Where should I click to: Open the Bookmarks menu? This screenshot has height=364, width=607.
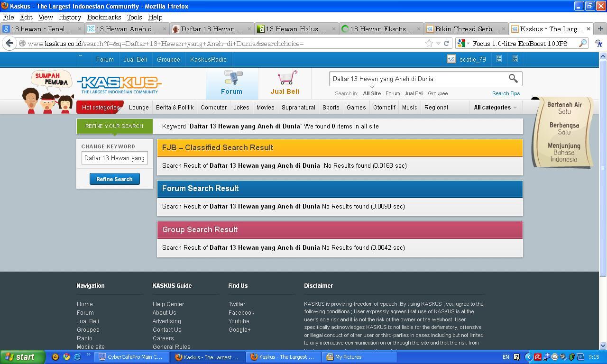pos(104,17)
